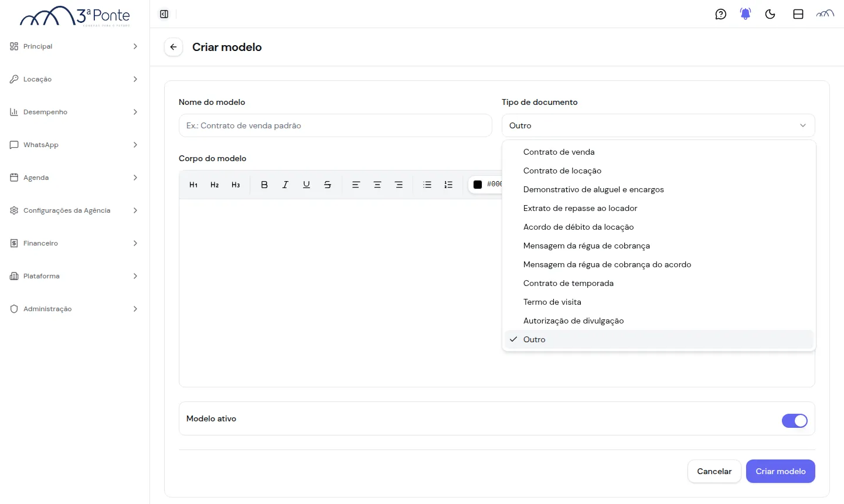Viewport: 844px width, 504px height.
Task: Align text right
Action: coord(399,185)
